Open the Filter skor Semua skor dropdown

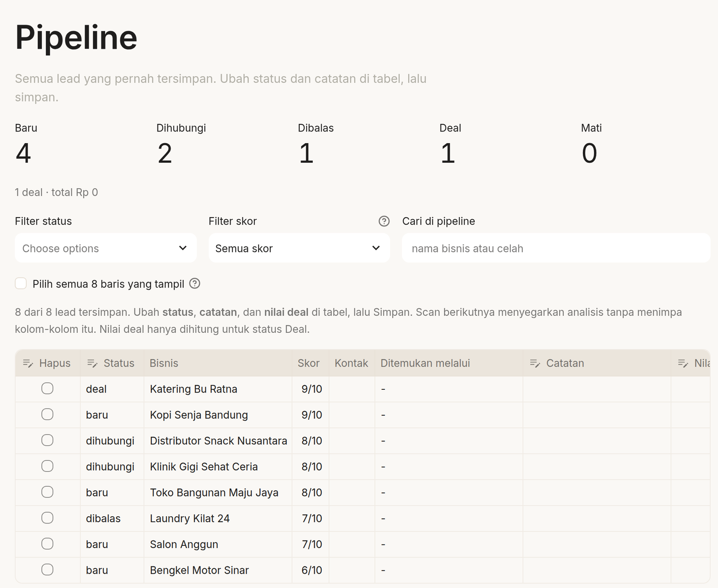[x=299, y=248]
